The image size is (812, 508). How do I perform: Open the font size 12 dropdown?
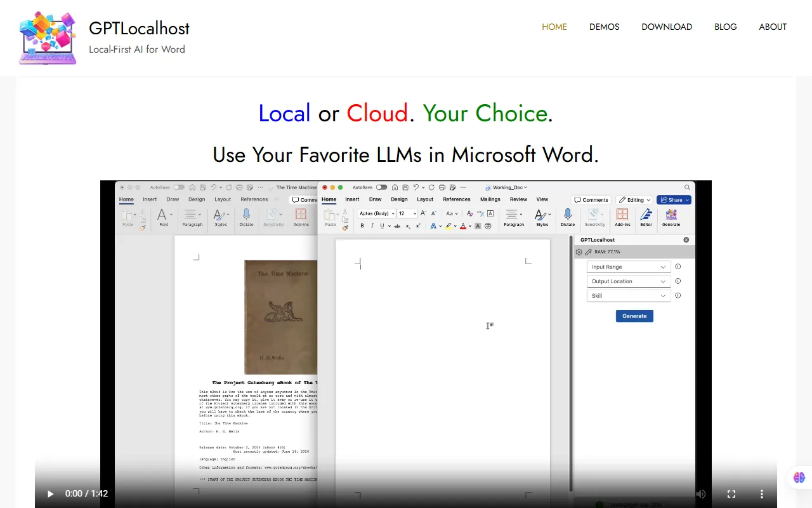tap(407, 213)
